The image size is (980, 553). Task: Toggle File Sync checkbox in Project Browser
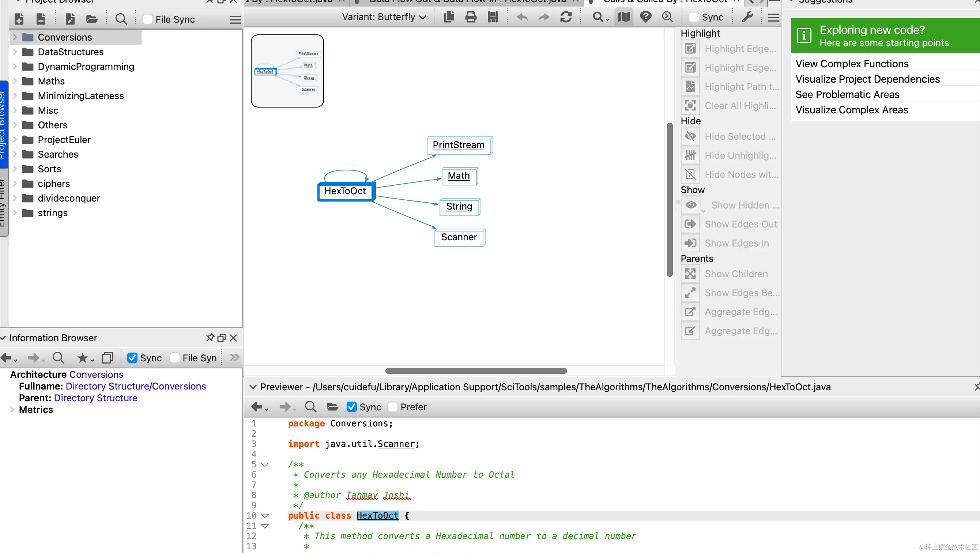click(x=148, y=19)
